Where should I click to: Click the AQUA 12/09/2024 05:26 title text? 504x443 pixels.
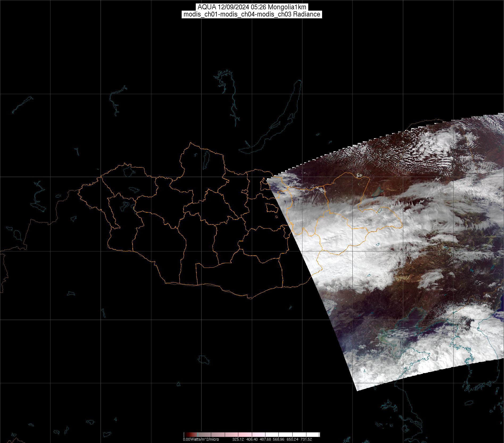point(252,7)
